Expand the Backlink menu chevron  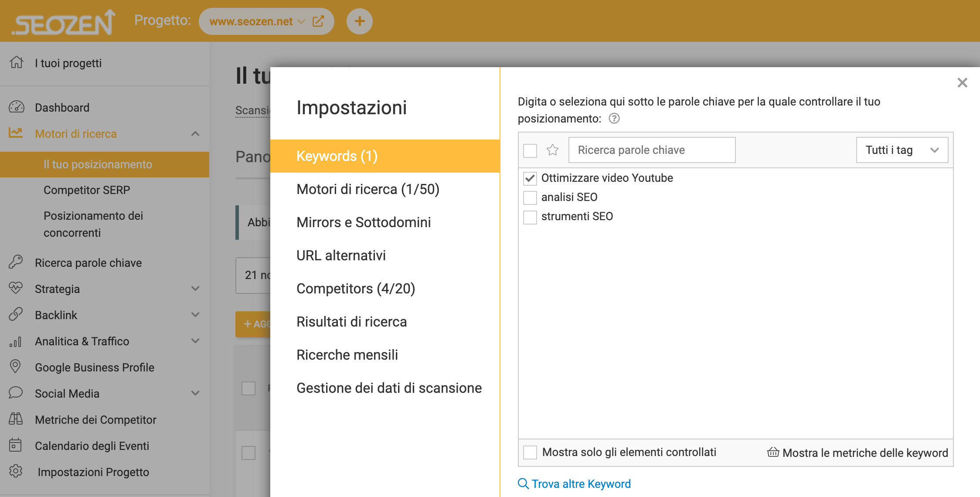tap(195, 315)
